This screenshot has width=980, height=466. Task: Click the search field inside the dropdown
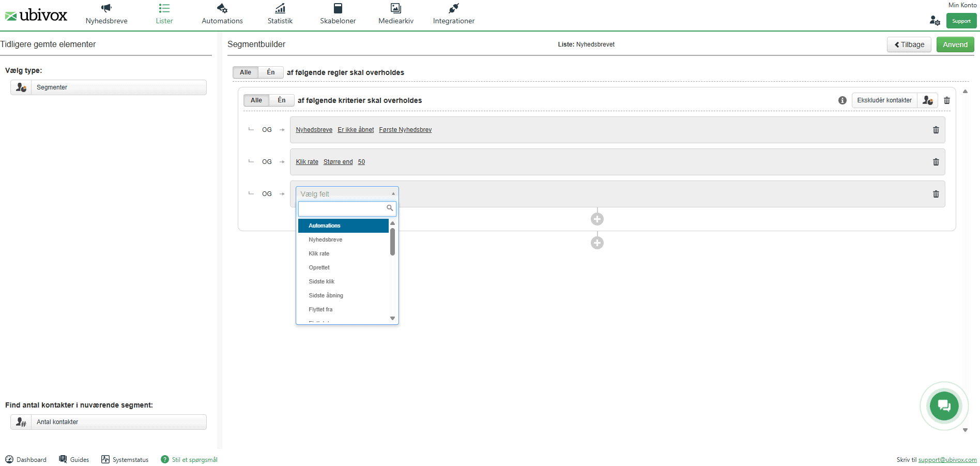pos(344,208)
